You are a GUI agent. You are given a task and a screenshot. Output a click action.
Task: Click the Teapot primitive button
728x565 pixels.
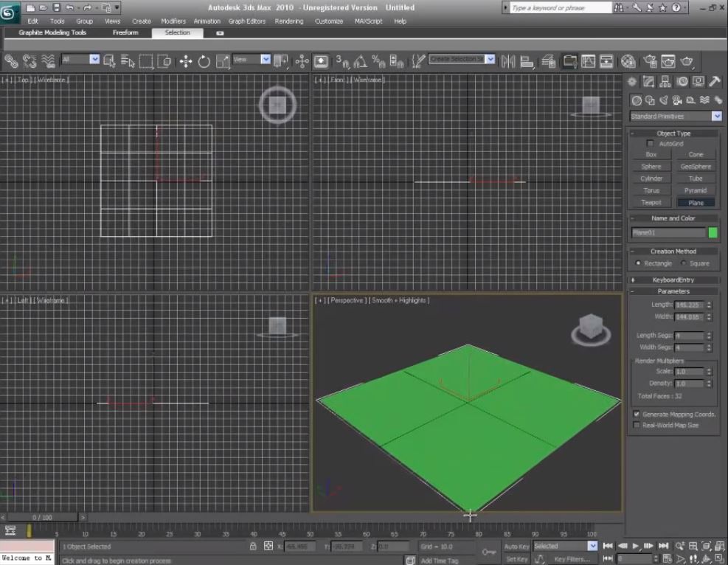point(651,202)
